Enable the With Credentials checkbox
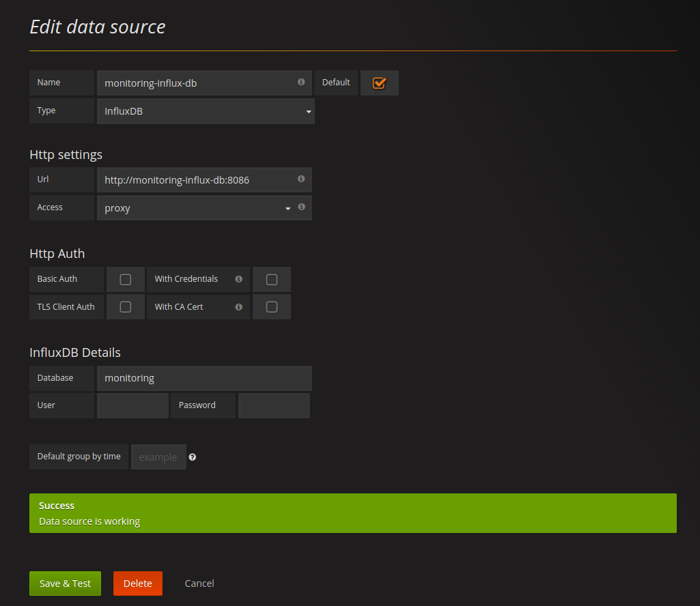This screenshot has height=606, width=700. (x=271, y=279)
